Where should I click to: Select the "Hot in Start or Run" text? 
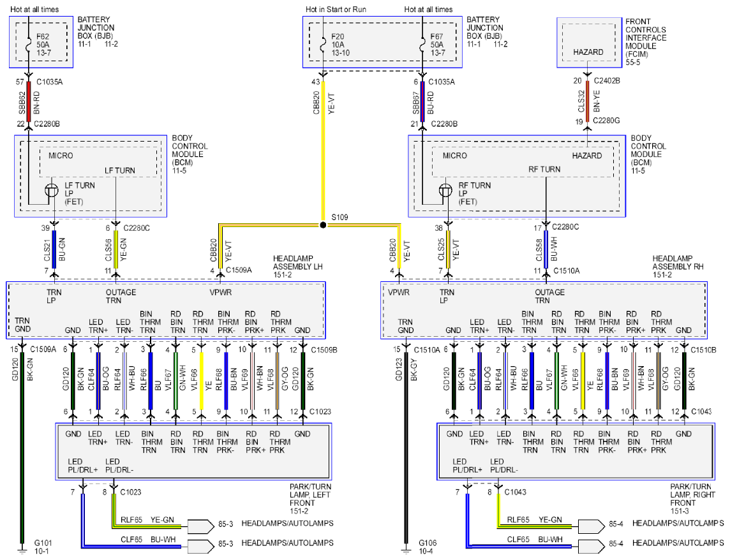[x=336, y=10]
